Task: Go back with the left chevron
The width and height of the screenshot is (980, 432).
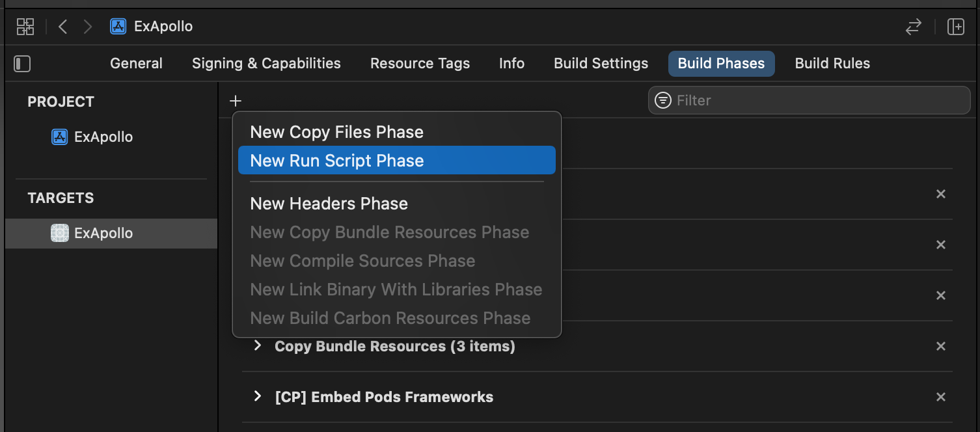Action: tap(62, 27)
